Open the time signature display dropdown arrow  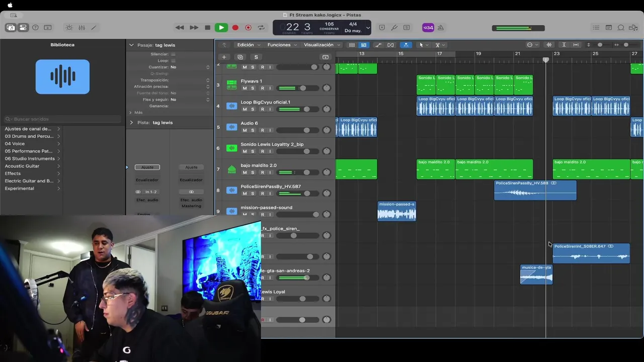coord(368,28)
